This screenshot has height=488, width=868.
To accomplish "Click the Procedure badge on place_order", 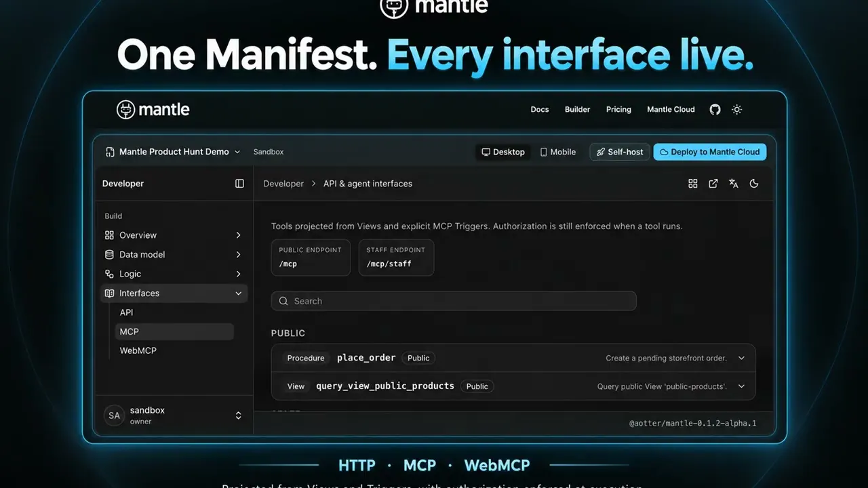I will point(306,358).
